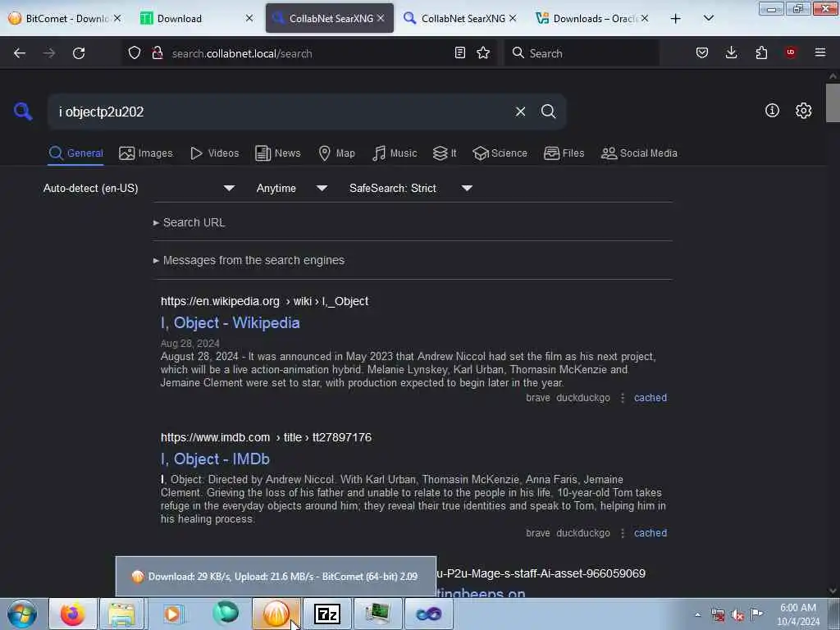The image size is (840, 630).
Task: Open the I, Object - Wikipedia result
Action: click(231, 323)
